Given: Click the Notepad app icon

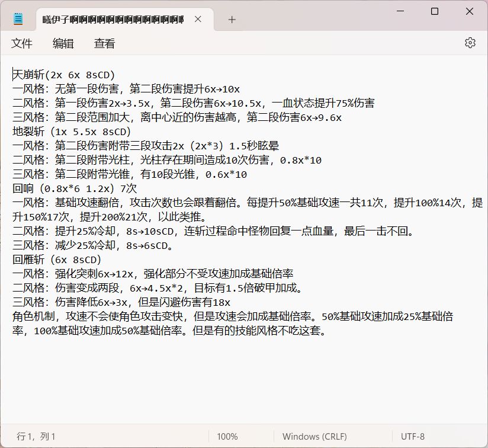Looking at the screenshot, I should coord(18,20).
